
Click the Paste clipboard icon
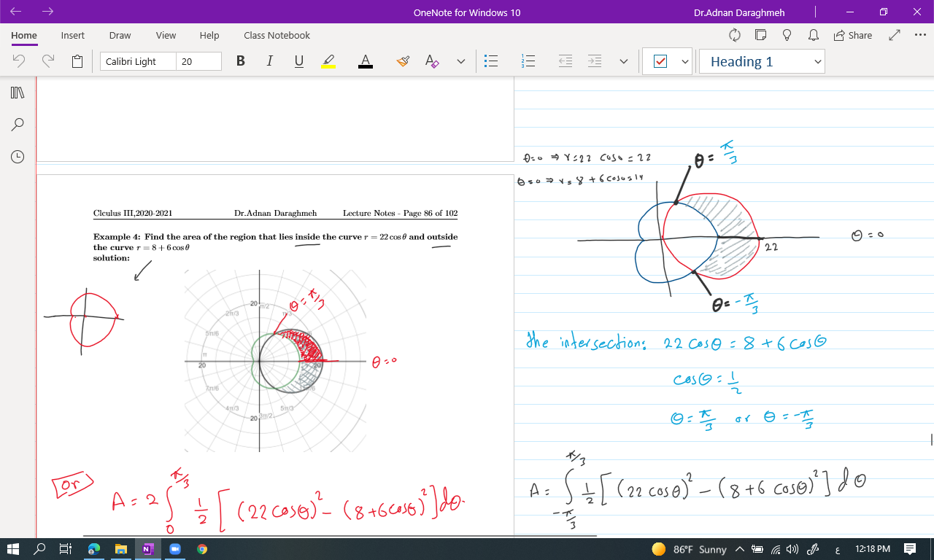pos(77,61)
